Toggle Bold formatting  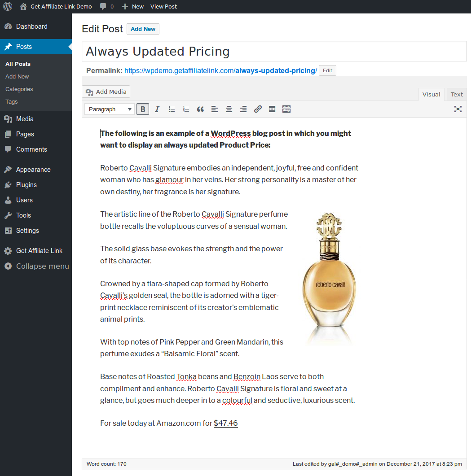click(143, 109)
